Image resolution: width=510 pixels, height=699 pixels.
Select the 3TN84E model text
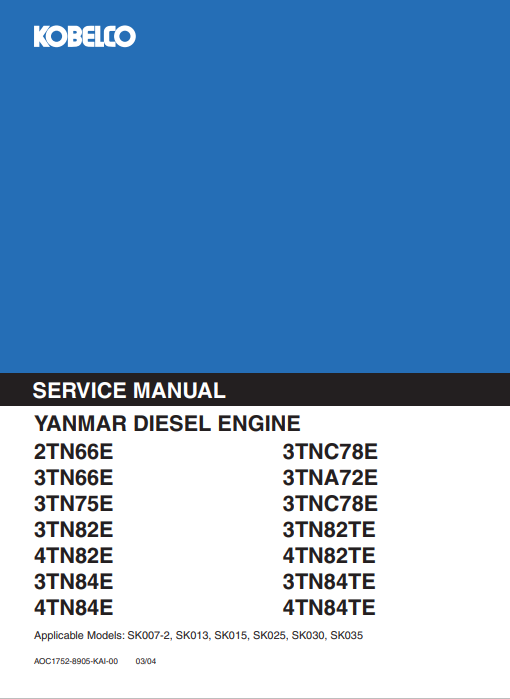pyautogui.click(x=74, y=581)
